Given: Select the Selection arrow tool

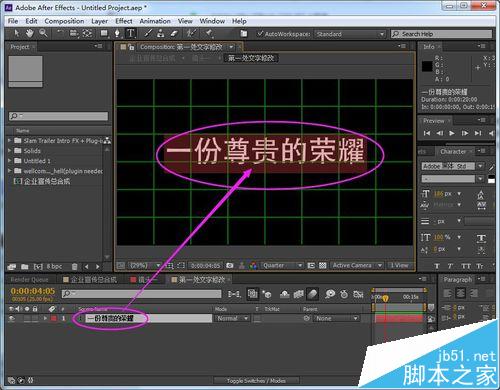Looking at the screenshot, I should point(17,33).
